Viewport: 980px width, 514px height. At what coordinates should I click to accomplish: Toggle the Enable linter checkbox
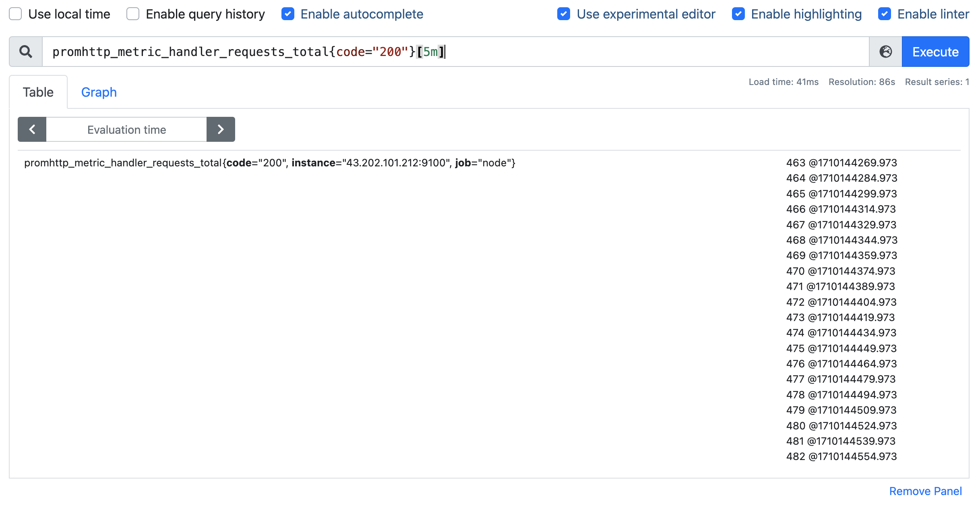[885, 14]
